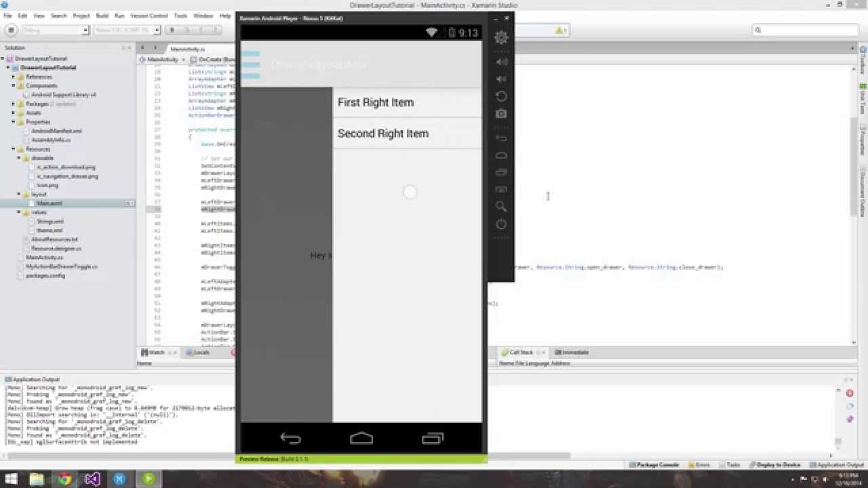Select the MainActivity.cs editor tab
This screenshot has height=488, width=868.
tap(188, 49)
